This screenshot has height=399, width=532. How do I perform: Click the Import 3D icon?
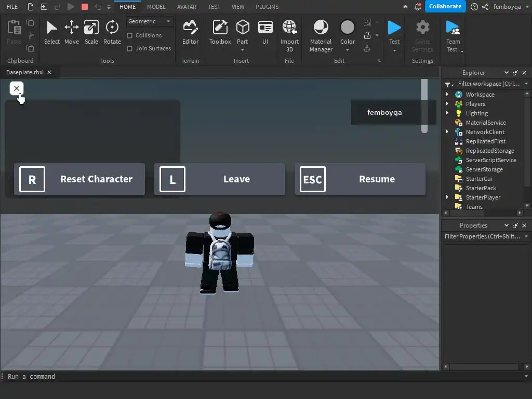289,28
